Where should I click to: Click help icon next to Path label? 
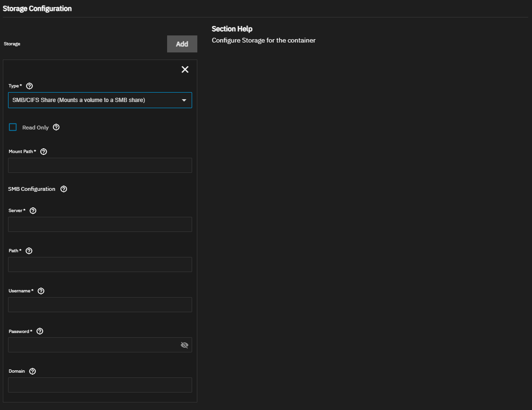pos(29,251)
